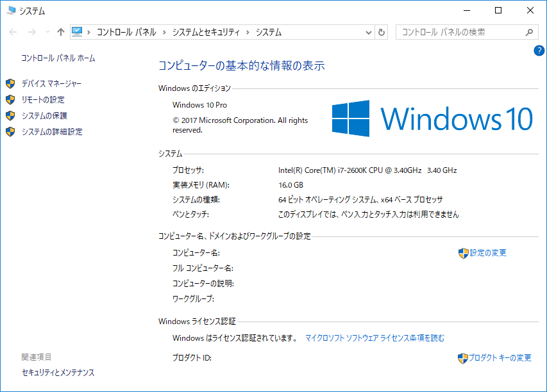Click 設定の変更 link

tap(488, 253)
